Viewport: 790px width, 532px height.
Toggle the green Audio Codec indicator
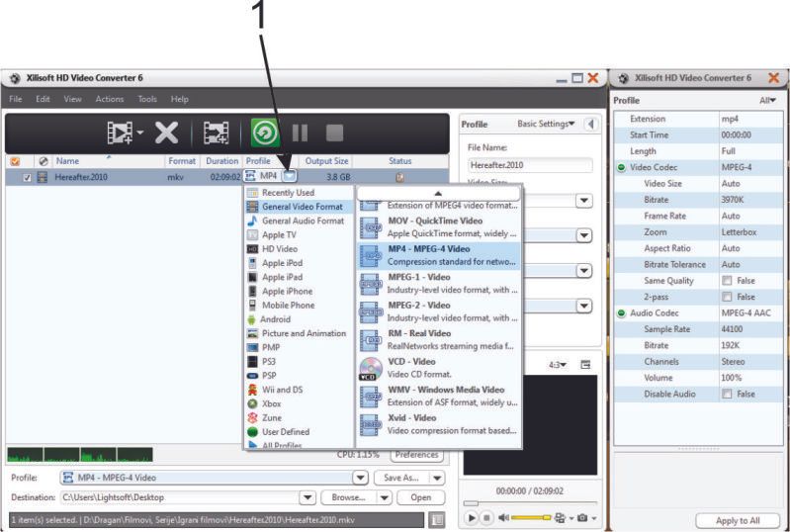coord(621,313)
